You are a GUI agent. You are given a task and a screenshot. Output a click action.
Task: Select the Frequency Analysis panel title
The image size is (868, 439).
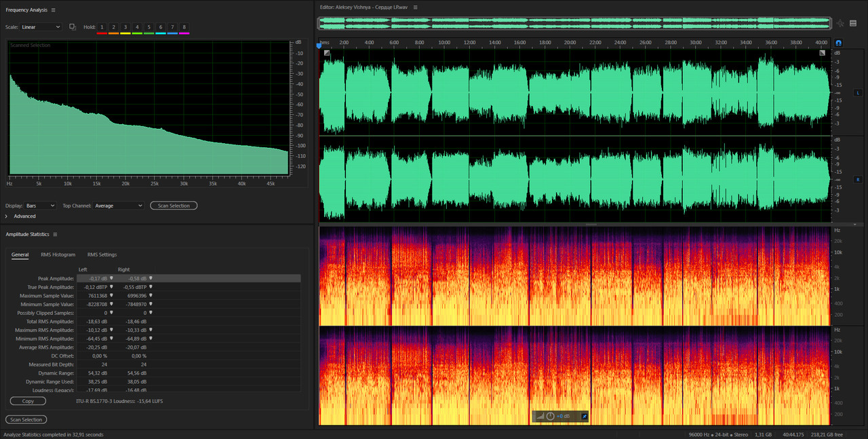[x=26, y=10]
